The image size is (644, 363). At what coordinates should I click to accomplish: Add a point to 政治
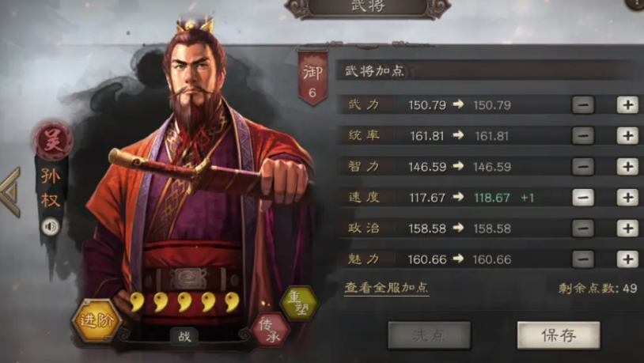point(627,229)
